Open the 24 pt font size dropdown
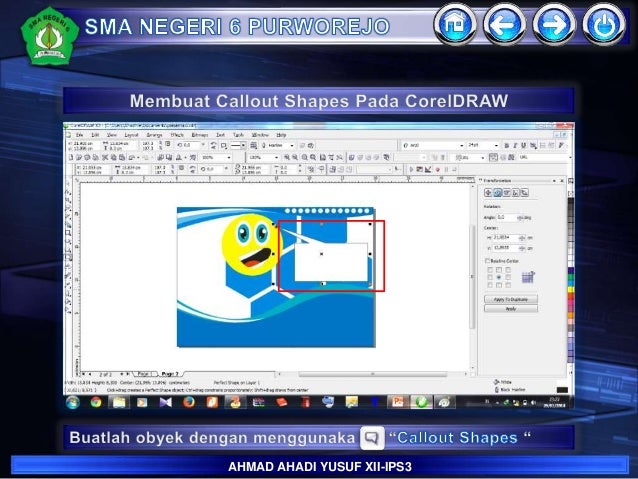The height and width of the screenshot is (479, 638). [x=496, y=145]
